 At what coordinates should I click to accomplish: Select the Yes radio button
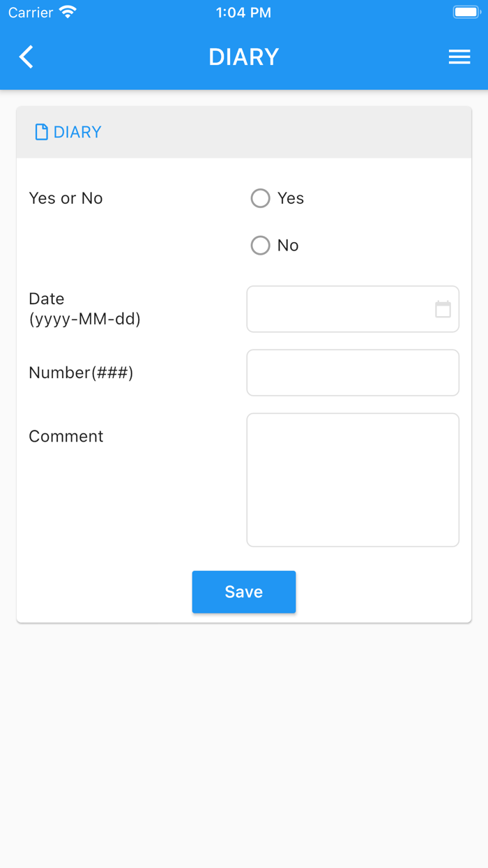click(260, 199)
